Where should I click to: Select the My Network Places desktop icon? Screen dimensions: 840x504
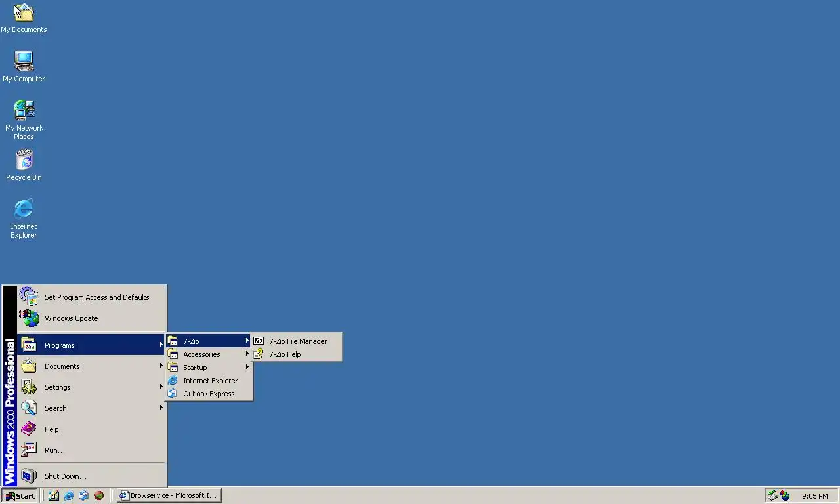pos(24,120)
